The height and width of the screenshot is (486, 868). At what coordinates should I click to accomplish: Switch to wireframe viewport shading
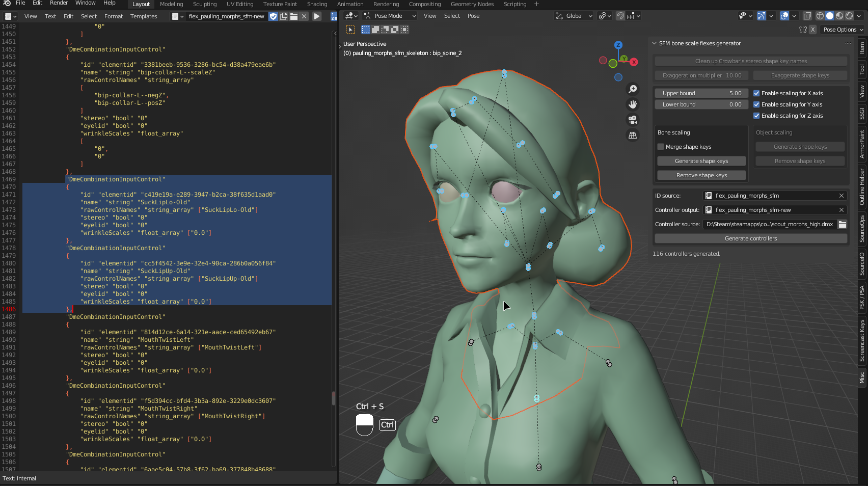point(820,16)
